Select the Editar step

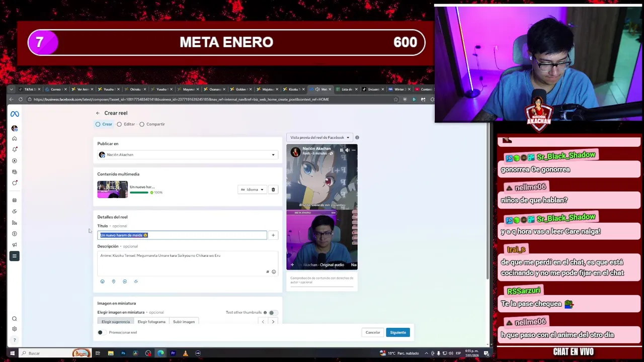[126, 124]
